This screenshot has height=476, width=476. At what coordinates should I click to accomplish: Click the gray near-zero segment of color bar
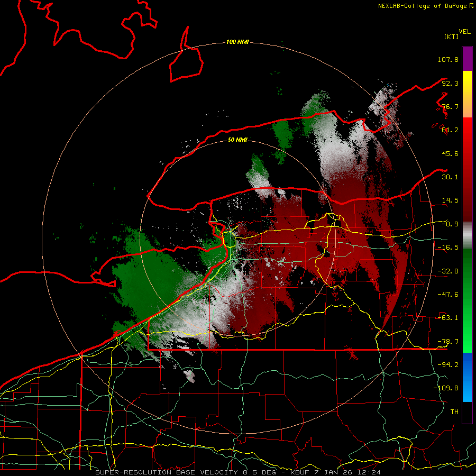pos(467,235)
